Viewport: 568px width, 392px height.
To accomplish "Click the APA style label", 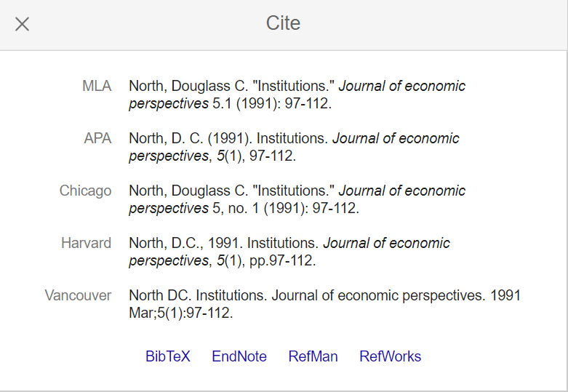I will pos(97,138).
